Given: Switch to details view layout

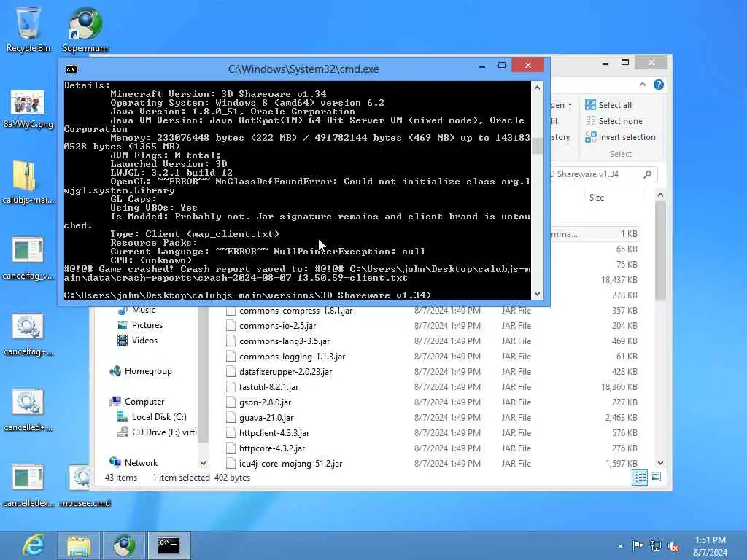Looking at the screenshot, I should coord(640,477).
